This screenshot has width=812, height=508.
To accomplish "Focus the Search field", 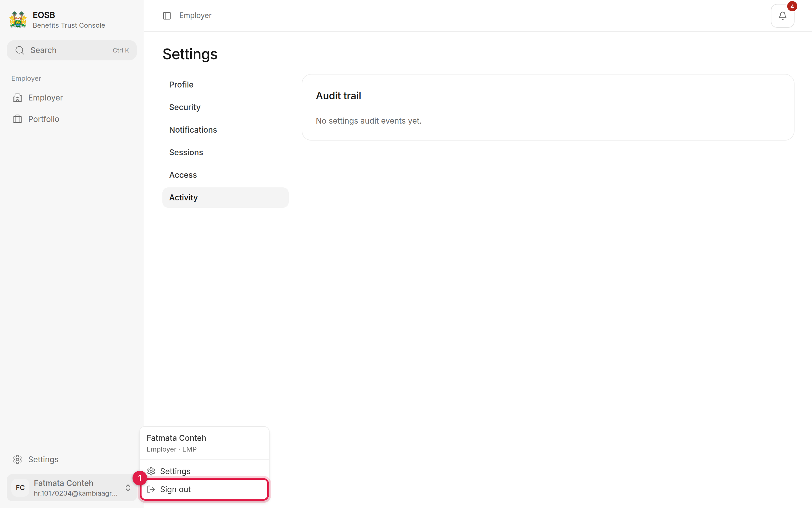I will coord(71,51).
